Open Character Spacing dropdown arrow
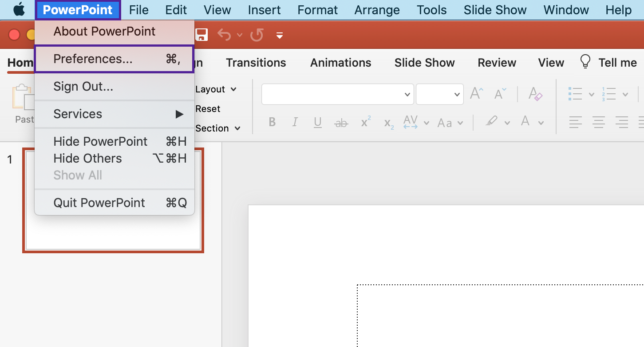The height and width of the screenshot is (347, 644). 427,123
